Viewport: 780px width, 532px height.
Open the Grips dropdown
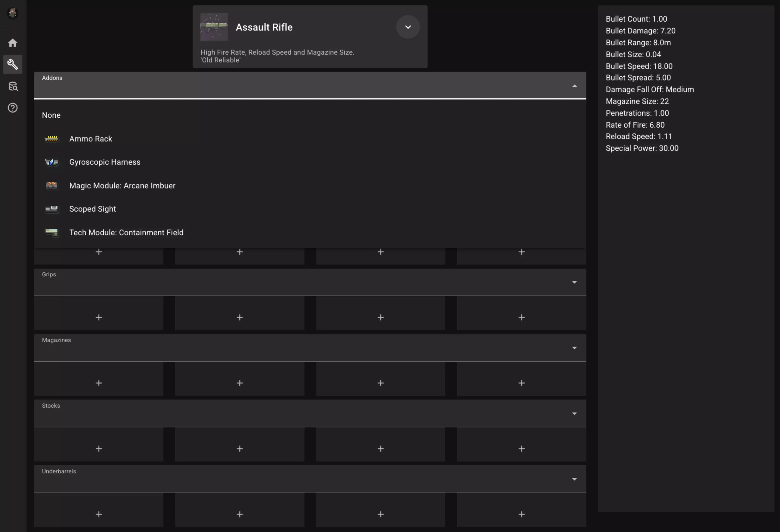pyautogui.click(x=574, y=283)
